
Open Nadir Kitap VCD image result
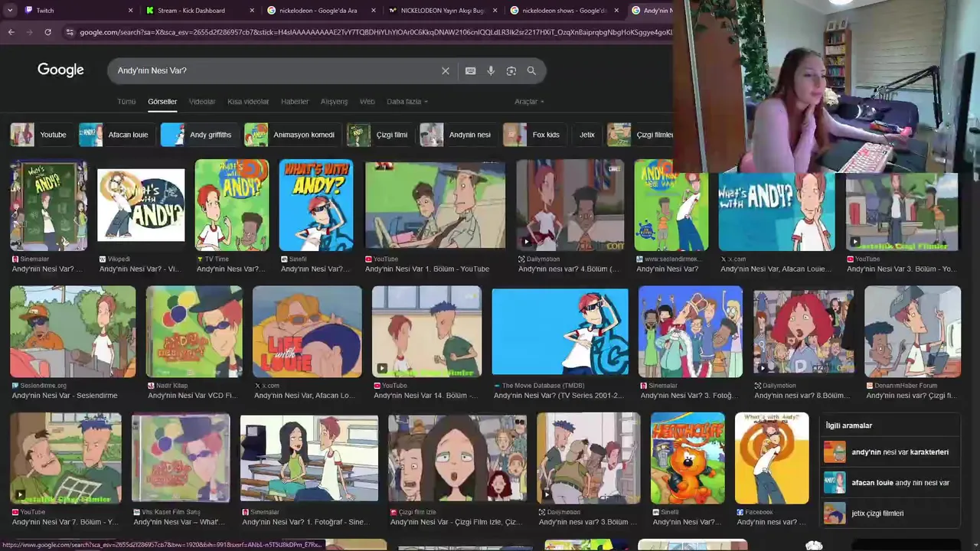(194, 331)
